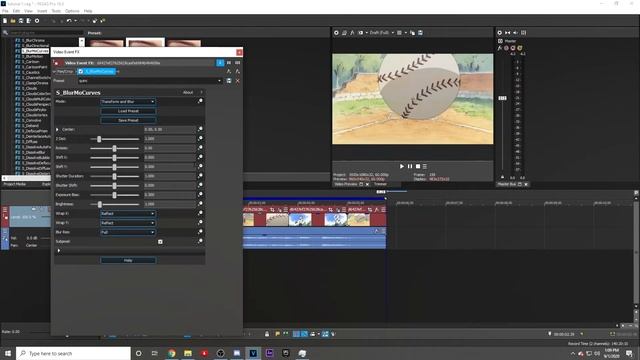The image size is (640, 360).
Task: Click the Z Dist slider handle
Action: [x=99, y=139]
